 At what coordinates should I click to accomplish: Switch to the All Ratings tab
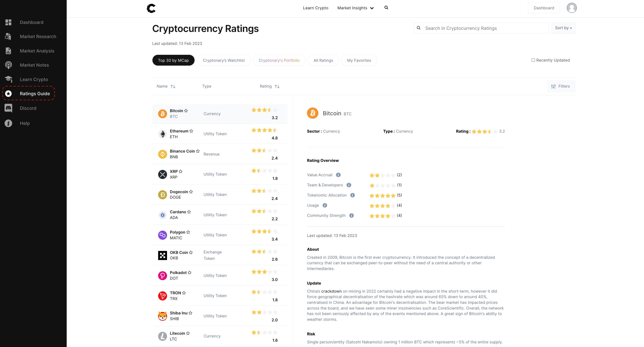pyautogui.click(x=323, y=60)
